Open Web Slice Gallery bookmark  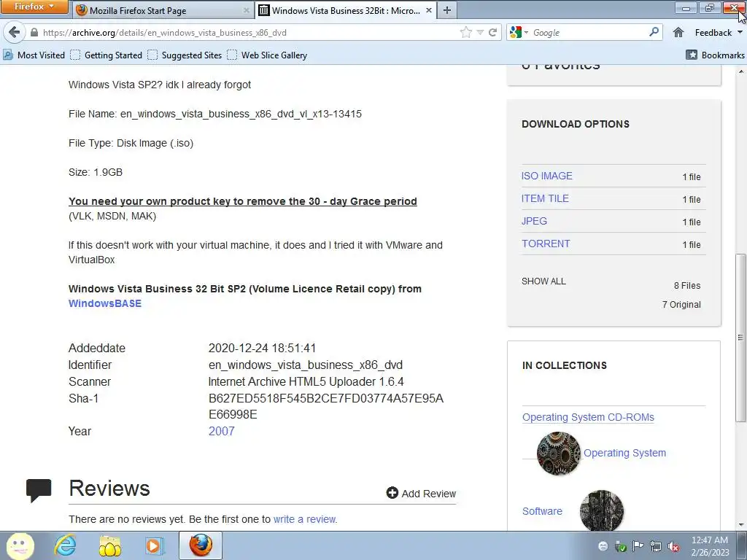pos(267,55)
